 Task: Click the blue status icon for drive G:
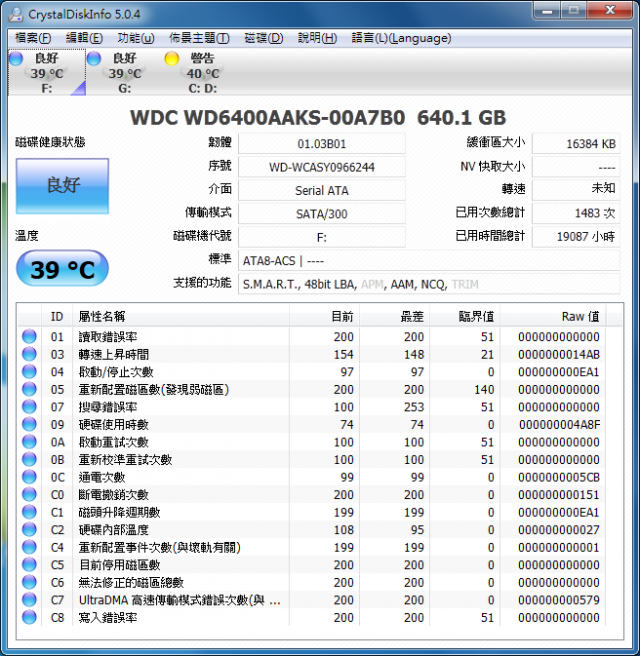tap(94, 59)
